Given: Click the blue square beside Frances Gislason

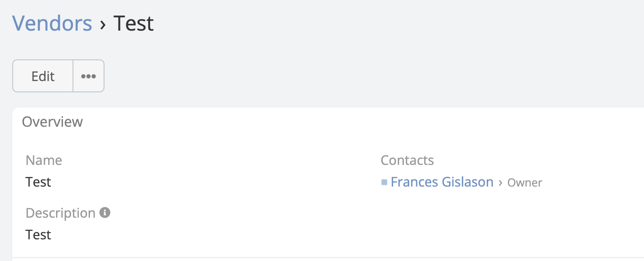Looking at the screenshot, I should click(384, 182).
